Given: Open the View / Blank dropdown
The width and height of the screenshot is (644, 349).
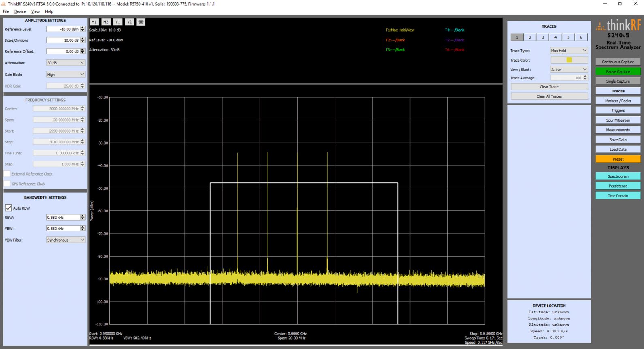Looking at the screenshot, I should pyautogui.click(x=569, y=70).
